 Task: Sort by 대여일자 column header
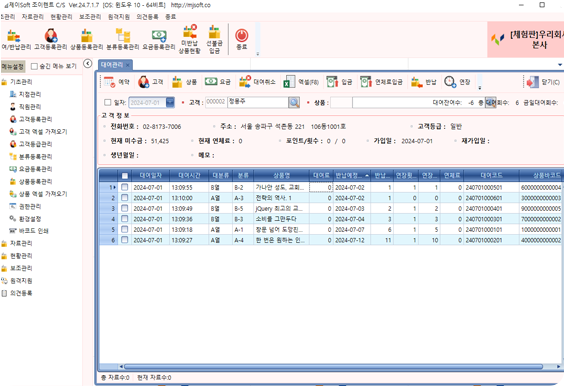[x=151, y=175]
